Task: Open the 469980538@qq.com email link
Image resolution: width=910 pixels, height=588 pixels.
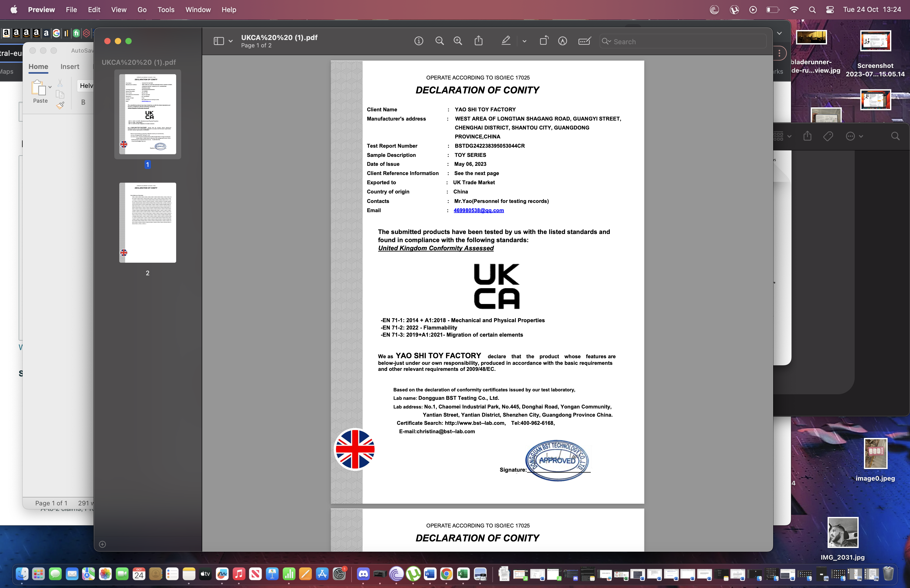Action: (478, 210)
